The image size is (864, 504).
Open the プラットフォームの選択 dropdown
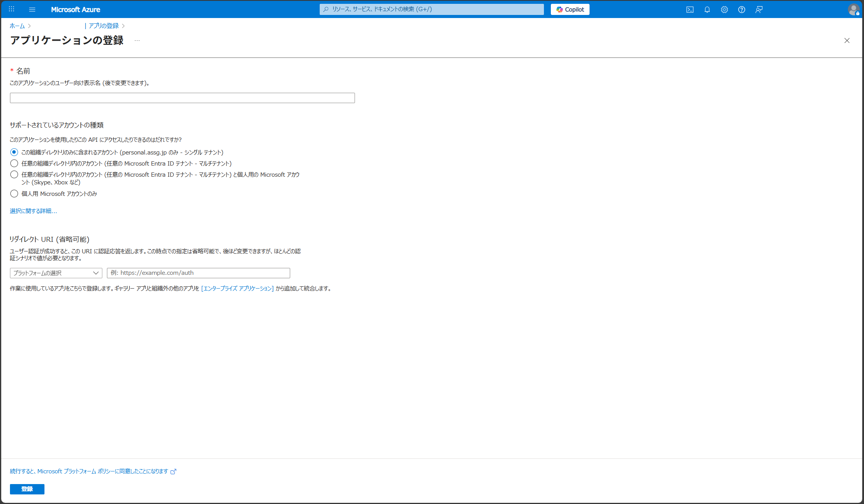[x=56, y=273]
